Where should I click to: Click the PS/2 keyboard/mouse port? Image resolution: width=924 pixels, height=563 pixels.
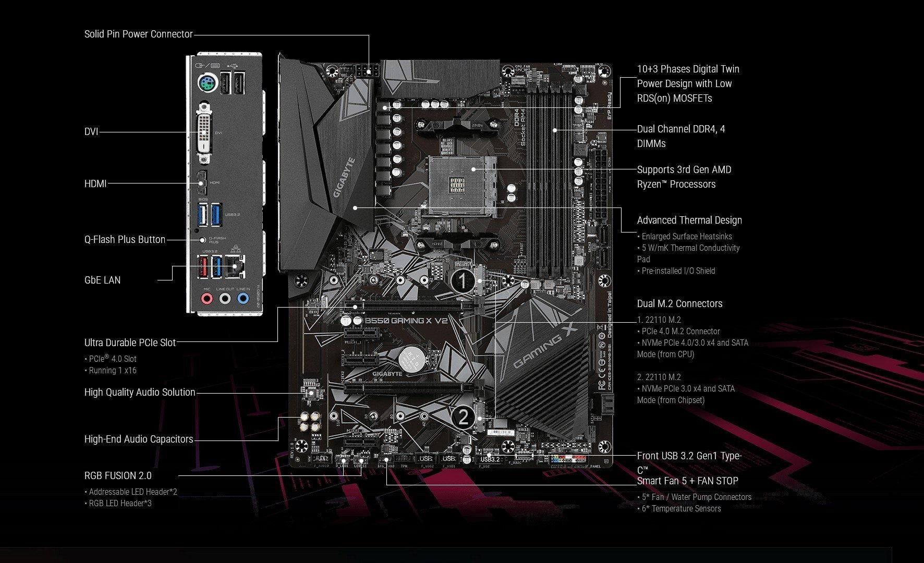207,83
